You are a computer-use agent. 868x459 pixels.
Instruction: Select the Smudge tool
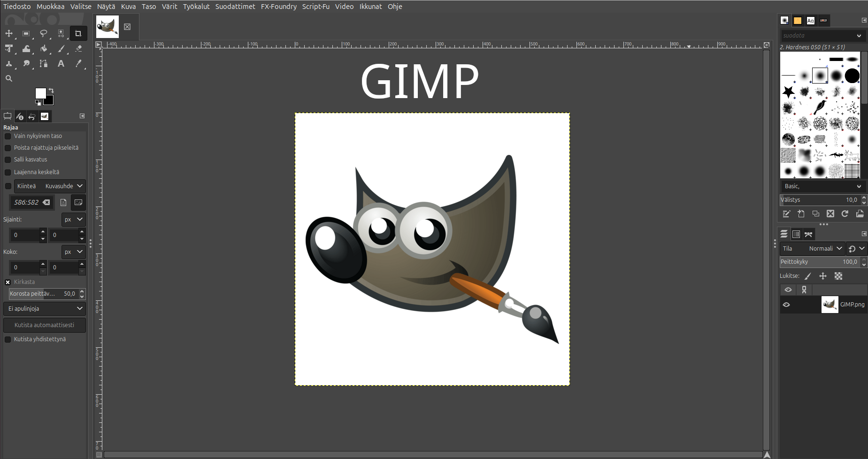[26, 63]
